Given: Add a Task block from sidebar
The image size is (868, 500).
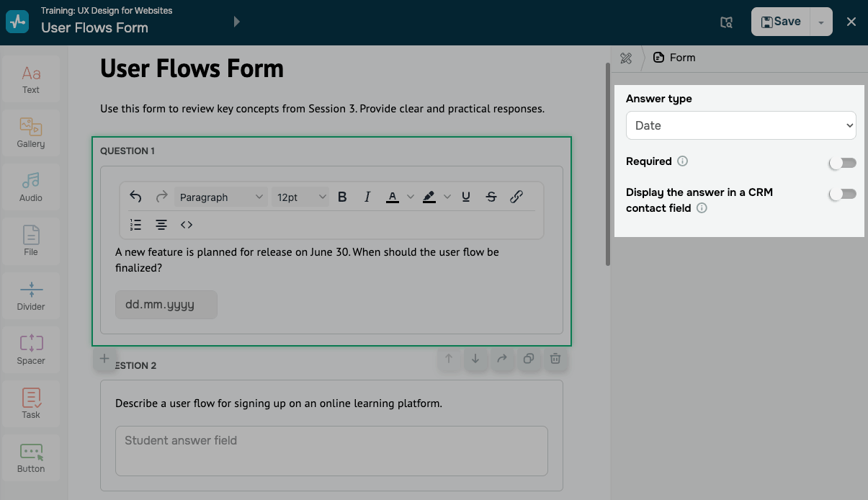Looking at the screenshot, I should pos(31,403).
